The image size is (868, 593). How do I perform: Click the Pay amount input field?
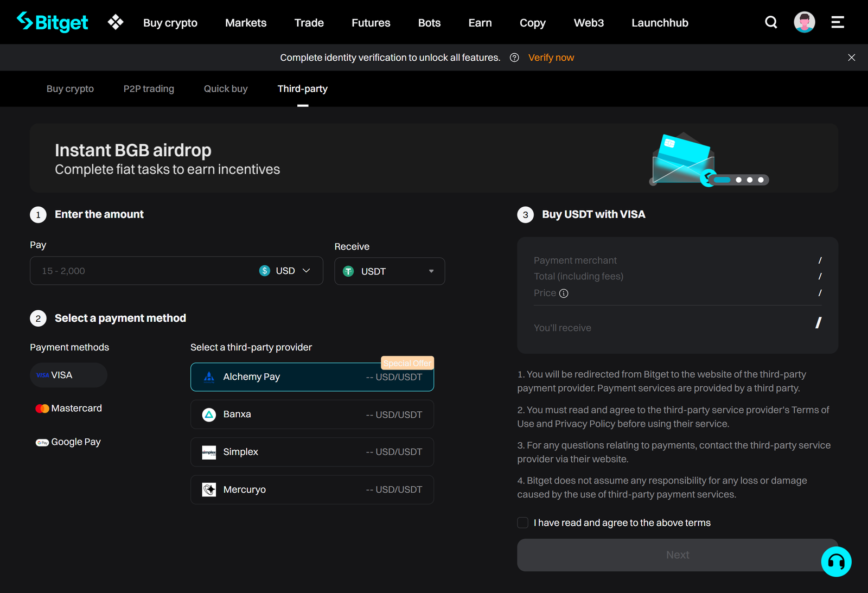(x=141, y=271)
